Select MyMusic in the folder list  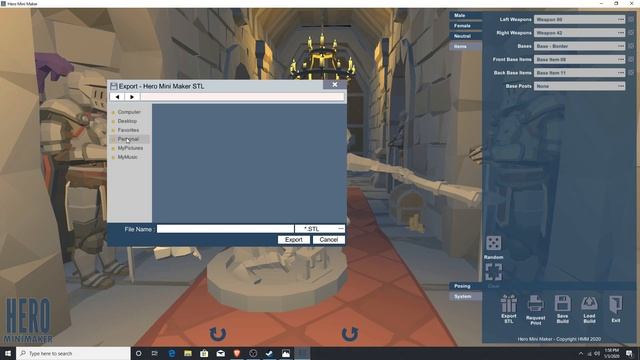pyautogui.click(x=129, y=157)
